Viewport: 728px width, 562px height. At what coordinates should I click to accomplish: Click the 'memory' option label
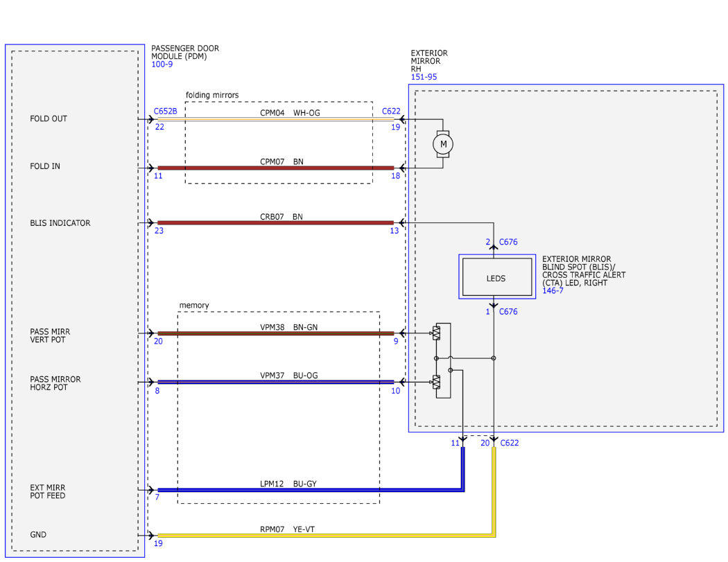(x=194, y=306)
